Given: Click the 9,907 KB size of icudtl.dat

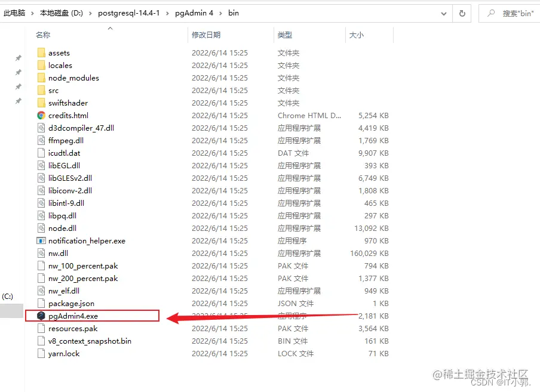Looking at the screenshot, I should [x=373, y=153].
